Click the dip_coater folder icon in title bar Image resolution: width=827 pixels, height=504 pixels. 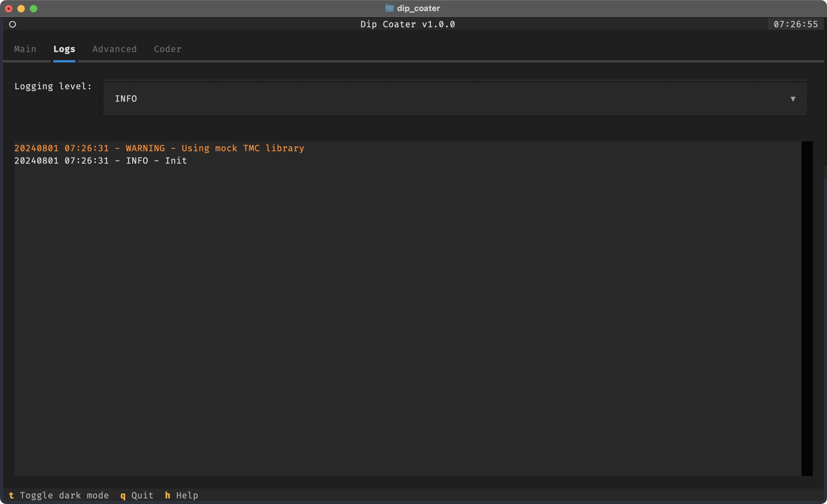coord(389,8)
